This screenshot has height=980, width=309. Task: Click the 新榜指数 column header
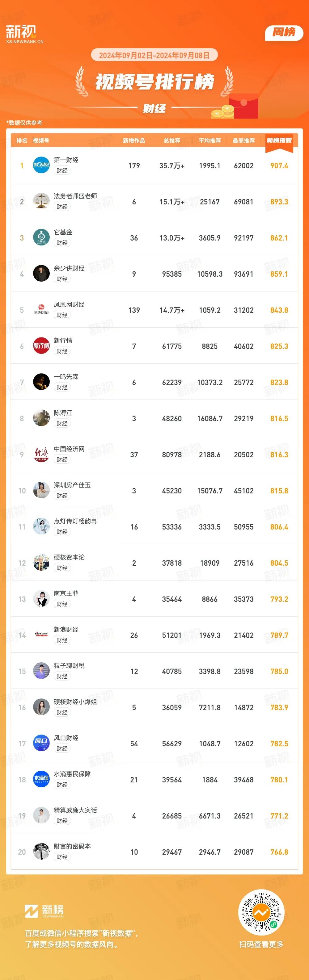click(x=279, y=141)
